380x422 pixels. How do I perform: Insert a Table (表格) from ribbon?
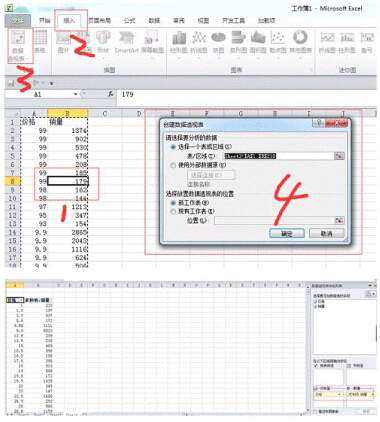[40, 42]
